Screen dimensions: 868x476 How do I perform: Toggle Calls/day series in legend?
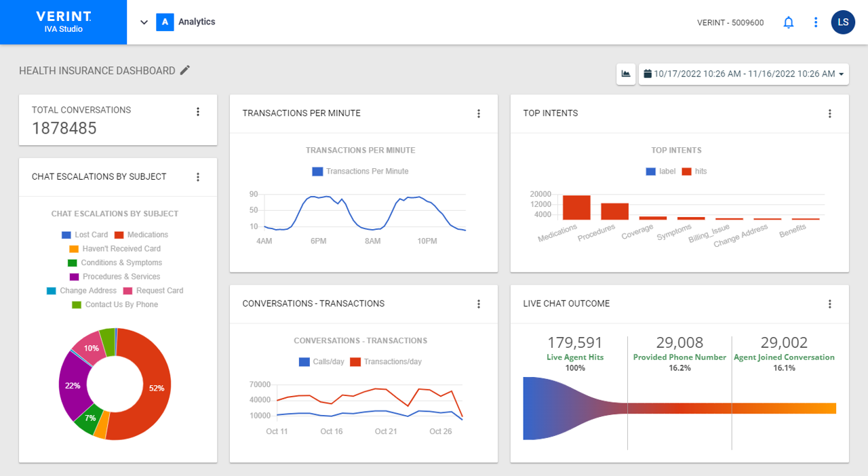pos(321,362)
